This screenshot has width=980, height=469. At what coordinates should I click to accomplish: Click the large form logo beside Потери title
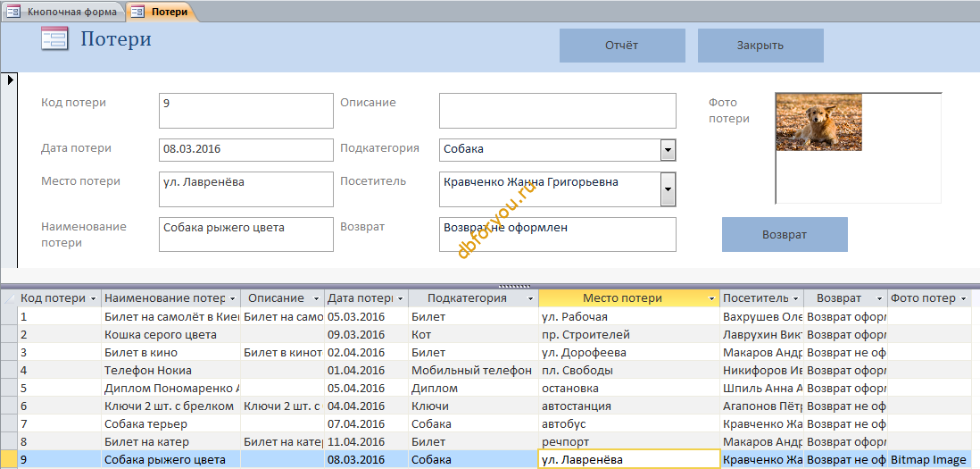click(54, 38)
